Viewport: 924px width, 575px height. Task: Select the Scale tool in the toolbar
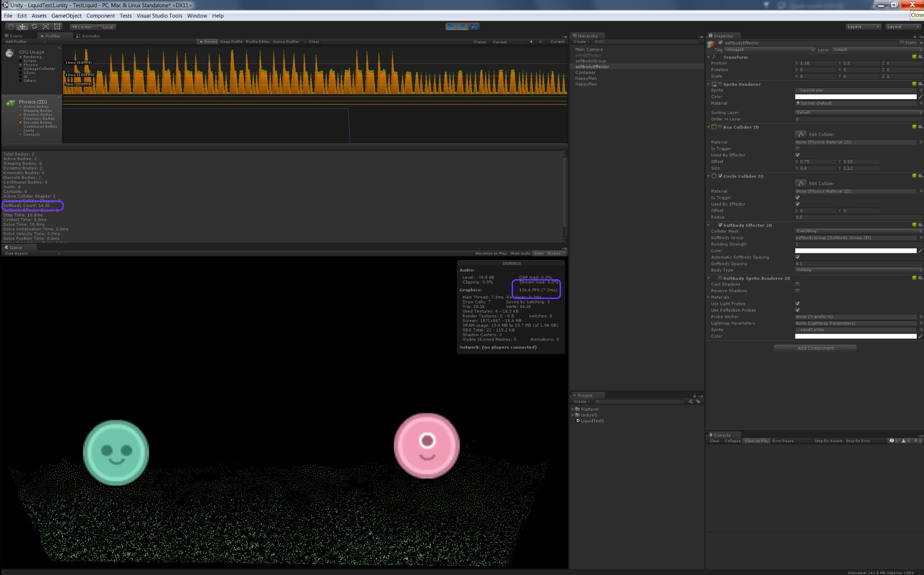[45, 27]
